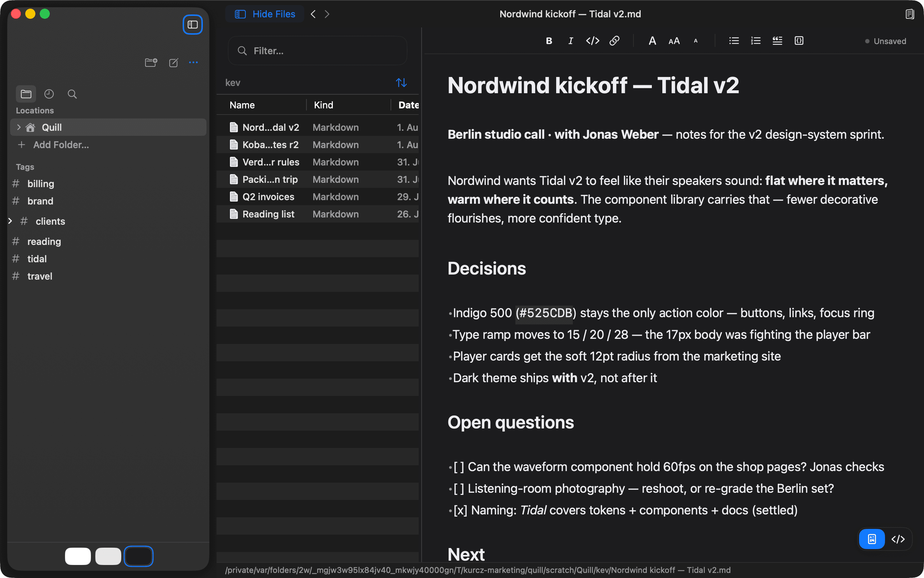Click the file path in status bar

tap(478, 570)
